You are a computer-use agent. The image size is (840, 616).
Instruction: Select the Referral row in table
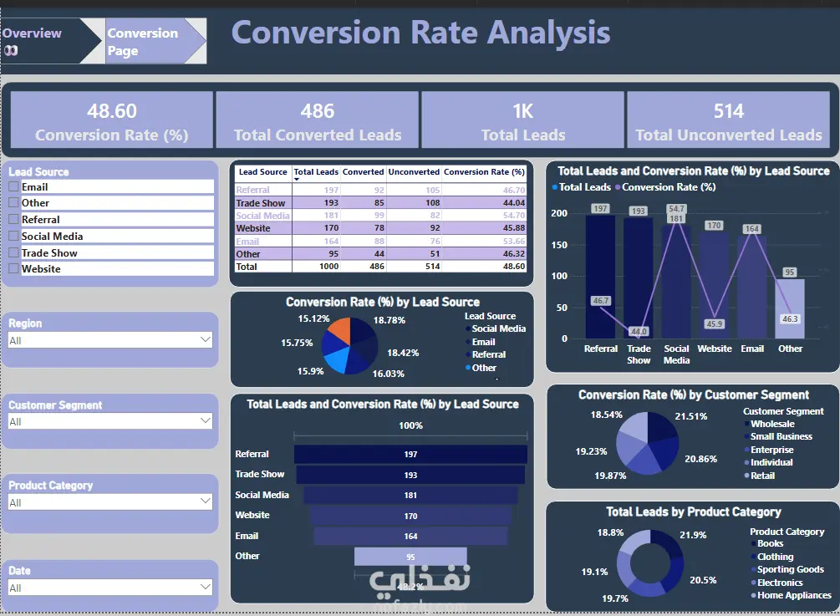point(381,191)
